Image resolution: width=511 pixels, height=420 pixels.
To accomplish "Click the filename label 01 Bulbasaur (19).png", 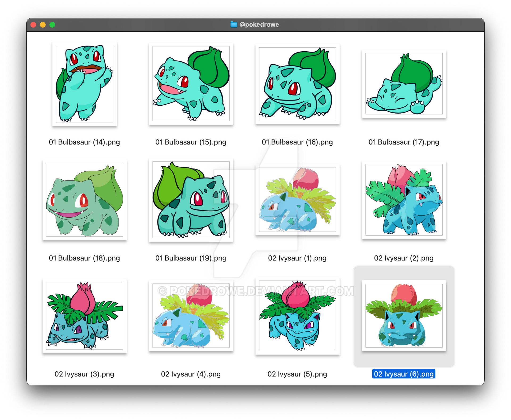I will (191, 258).
